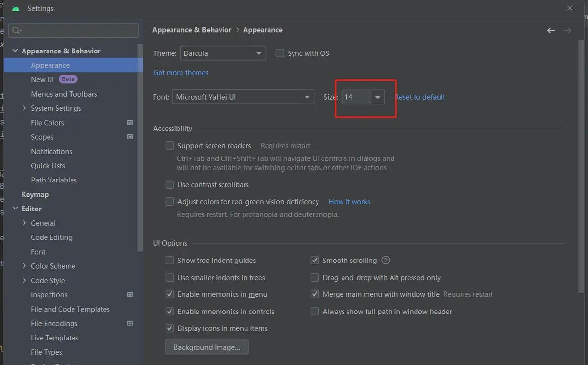Image resolution: width=588 pixels, height=365 pixels.
Task: Click the project-level icon beside File Encodings
Action: (130, 323)
